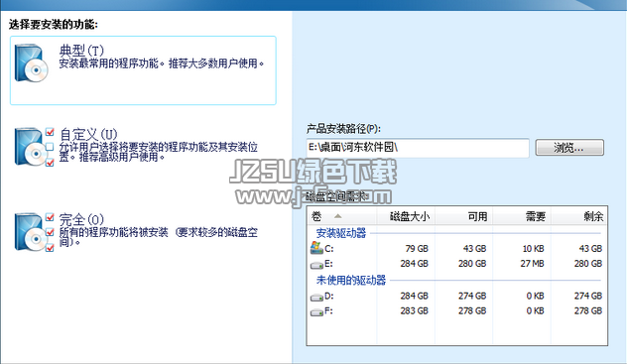The width and height of the screenshot is (627, 364).
Task: Sort by the 需要 column header
Action: click(522, 216)
